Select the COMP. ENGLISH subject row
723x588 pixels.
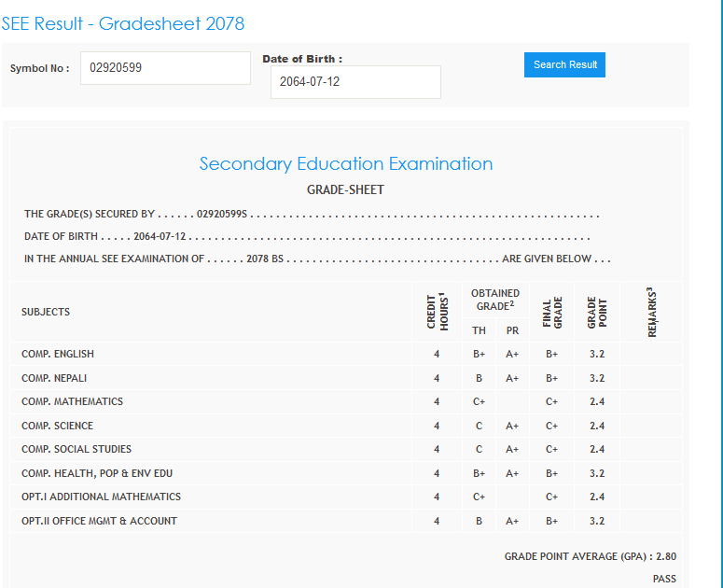58,354
